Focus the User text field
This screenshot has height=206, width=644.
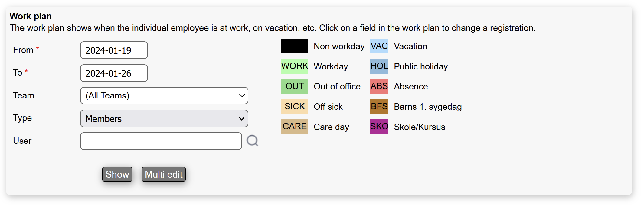tap(161, 141)
